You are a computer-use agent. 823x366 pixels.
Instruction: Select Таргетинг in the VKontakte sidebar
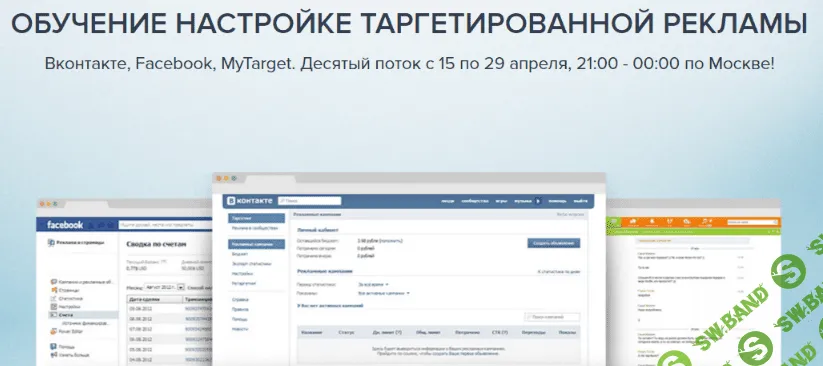[257, 218]
